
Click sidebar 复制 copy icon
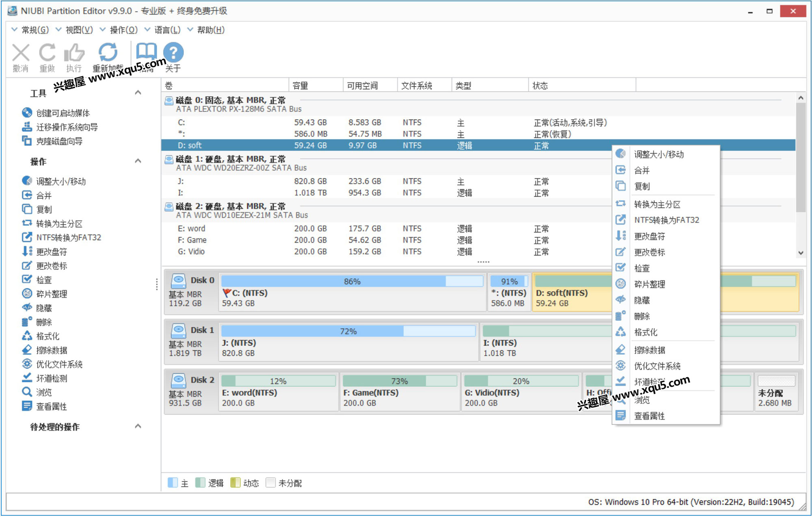point(27,209)
